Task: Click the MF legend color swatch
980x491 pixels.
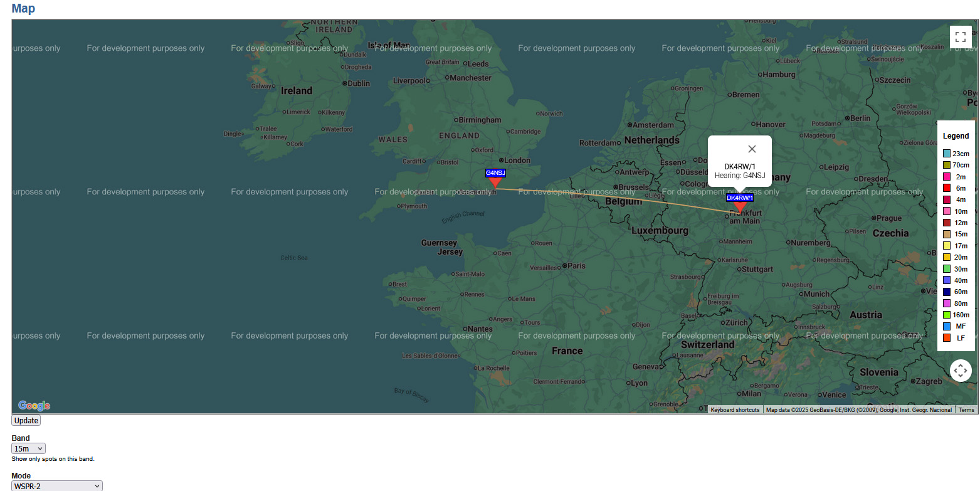Action: pyautogui.click(x=947, y=326)
